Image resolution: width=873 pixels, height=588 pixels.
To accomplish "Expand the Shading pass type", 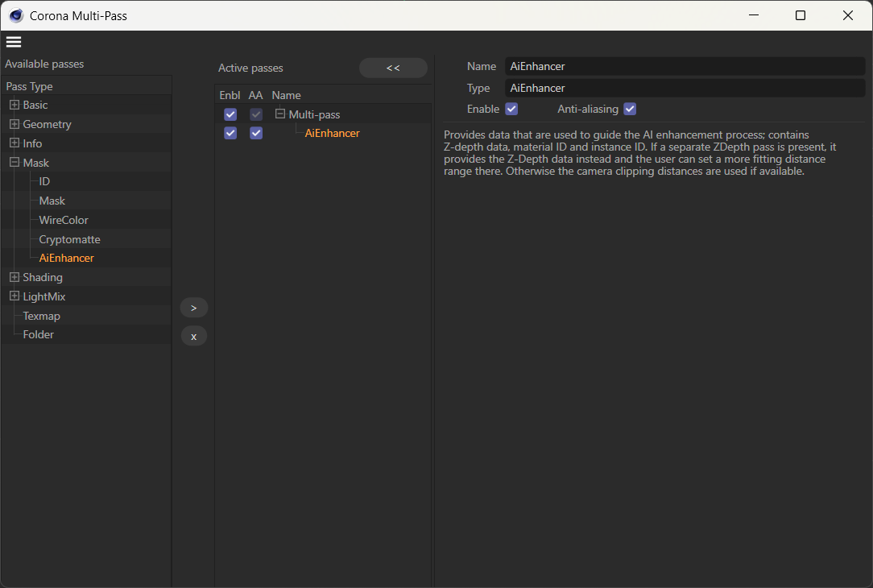I will coord(14,277).
